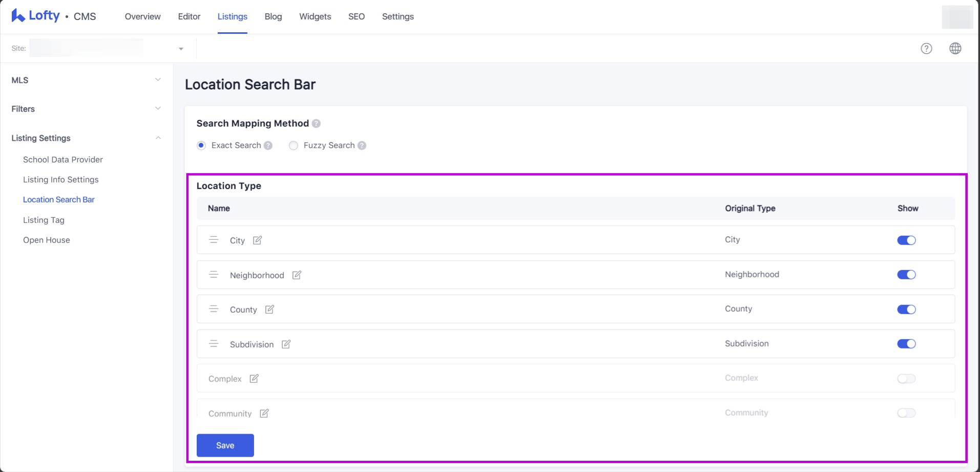Click the drag handle on City row
The height and width of the screenshot is (472, 980).
coord(214,240)
